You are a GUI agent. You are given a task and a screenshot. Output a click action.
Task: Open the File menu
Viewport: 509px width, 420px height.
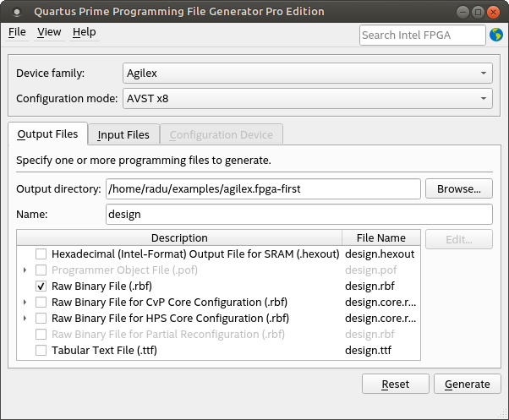pos(17,32)
